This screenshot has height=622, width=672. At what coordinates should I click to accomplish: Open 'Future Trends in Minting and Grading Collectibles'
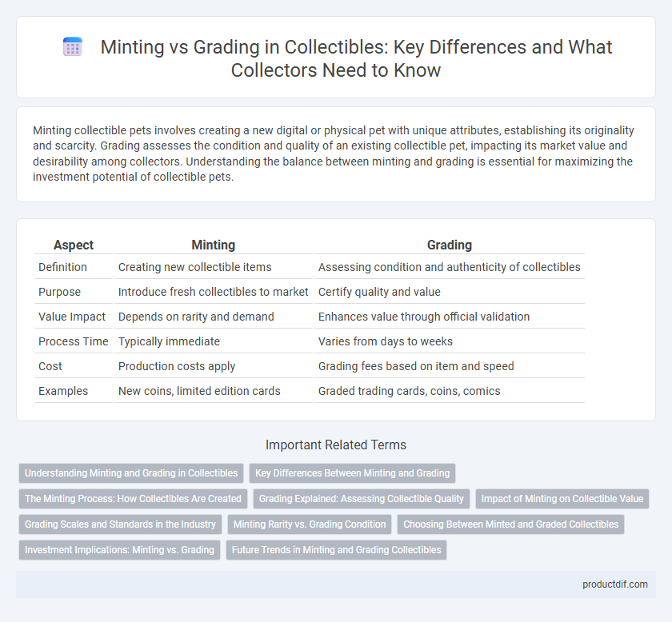tap(337, 550)
